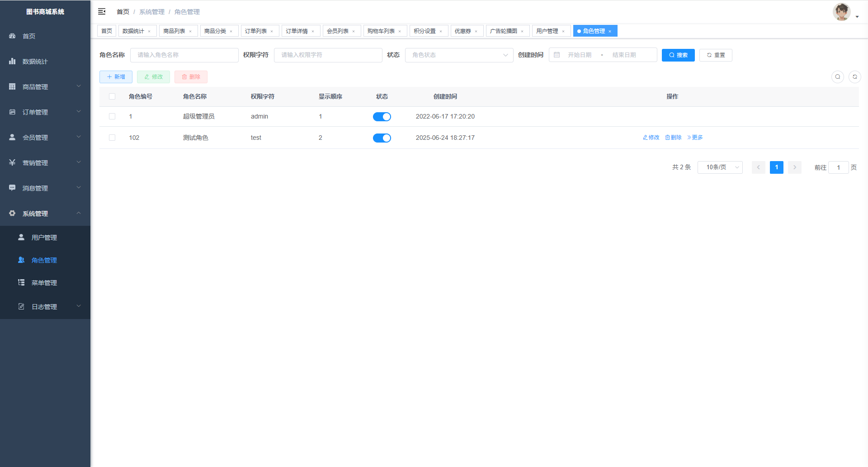The height and width of the screenshot is (467, 868).
Task: Open 菜单管理 from the sidebar
Action: pyautogui.click(x=44, y=283)
